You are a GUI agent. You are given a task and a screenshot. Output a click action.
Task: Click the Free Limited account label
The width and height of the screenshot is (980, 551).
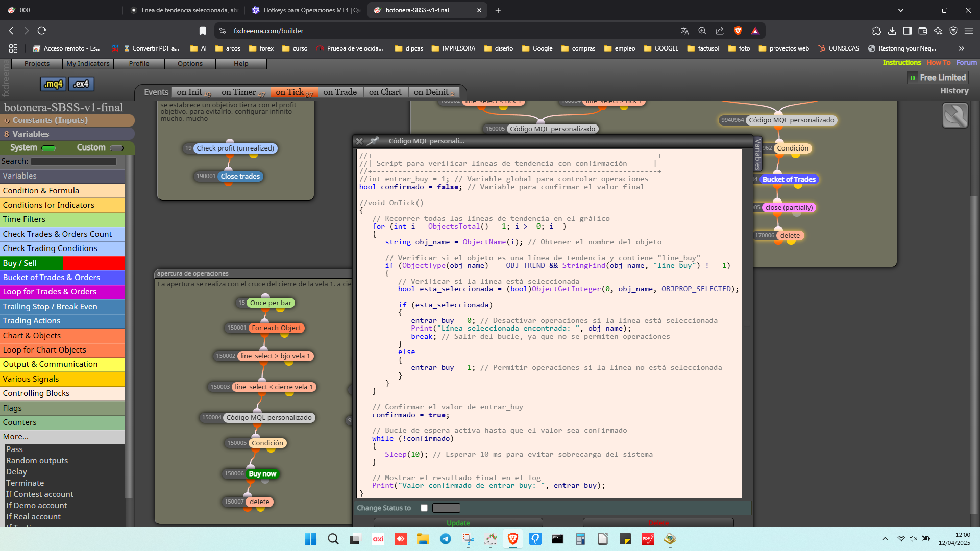coord(942,78)
